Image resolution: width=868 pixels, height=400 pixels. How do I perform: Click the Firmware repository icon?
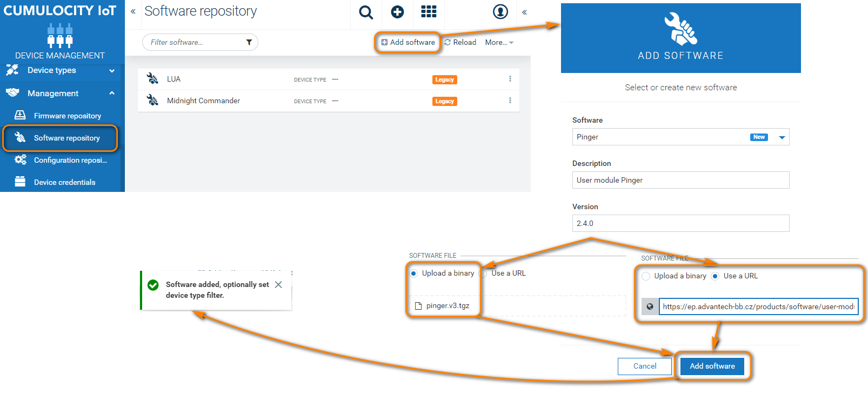coord(20,115)
